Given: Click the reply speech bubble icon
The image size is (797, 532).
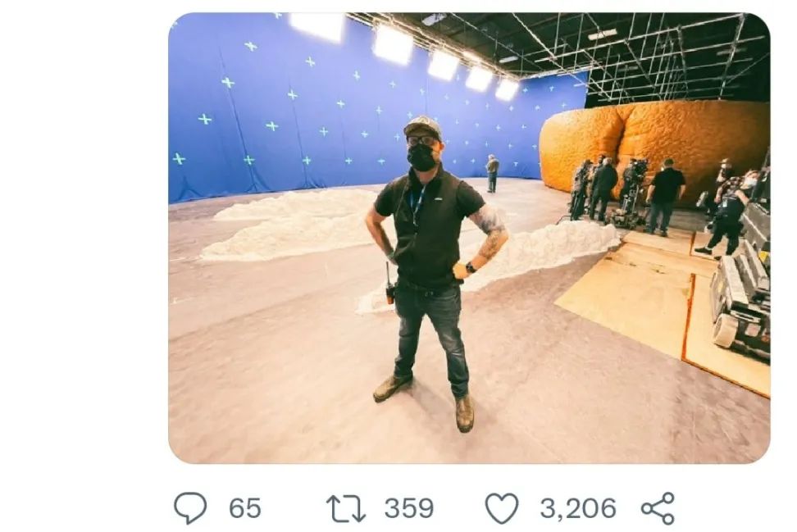Looking at the screenshot, I should [x=190, y=508].
